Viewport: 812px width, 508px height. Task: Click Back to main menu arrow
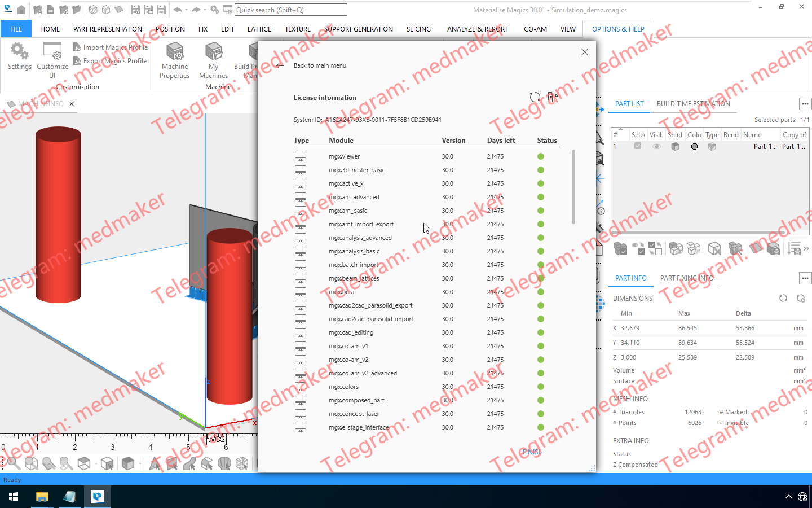pos(280,66)
